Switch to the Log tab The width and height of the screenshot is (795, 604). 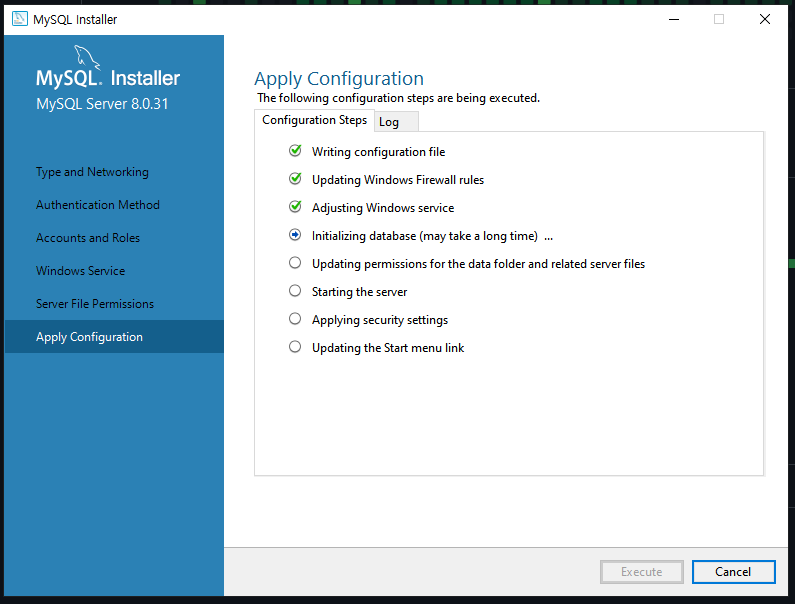[x=396, y=122]
